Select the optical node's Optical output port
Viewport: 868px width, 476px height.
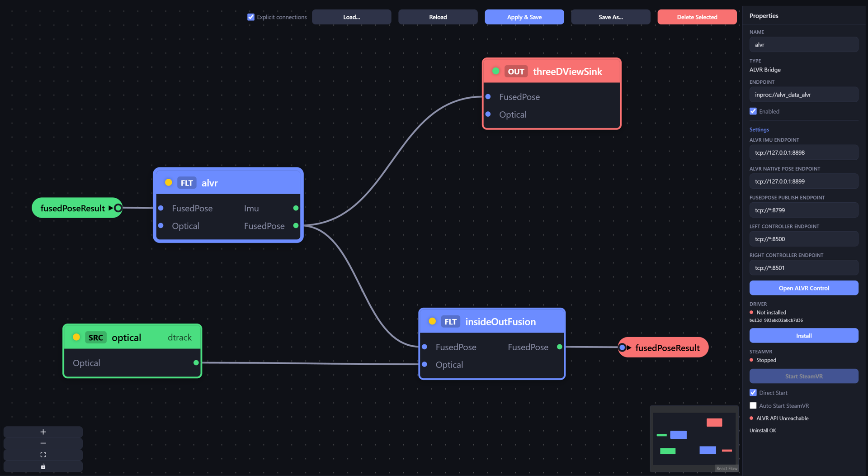coord(196,362)
